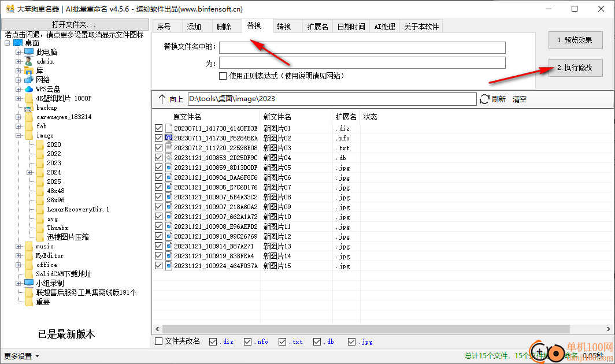
Task: Uncheck the .jpg extension filter
Action: click(352, 341)
